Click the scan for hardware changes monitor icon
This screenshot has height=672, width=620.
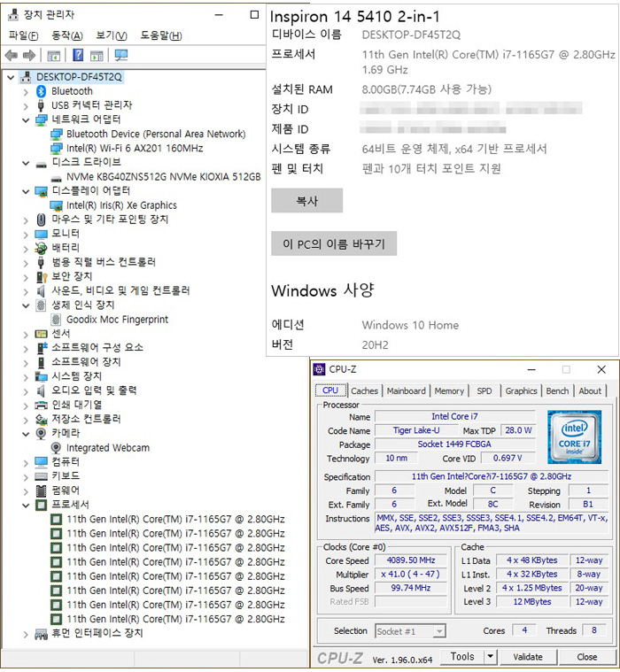tap(121, 55)
